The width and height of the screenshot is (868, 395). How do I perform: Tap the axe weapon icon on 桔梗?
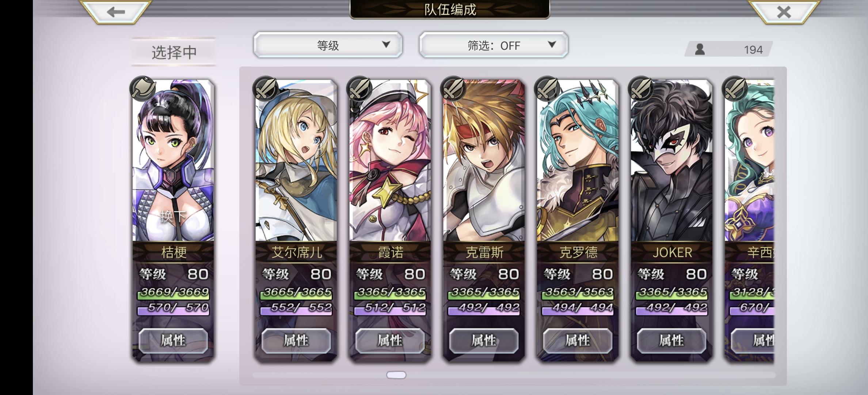pyautogui.click(x=143, y=88)
